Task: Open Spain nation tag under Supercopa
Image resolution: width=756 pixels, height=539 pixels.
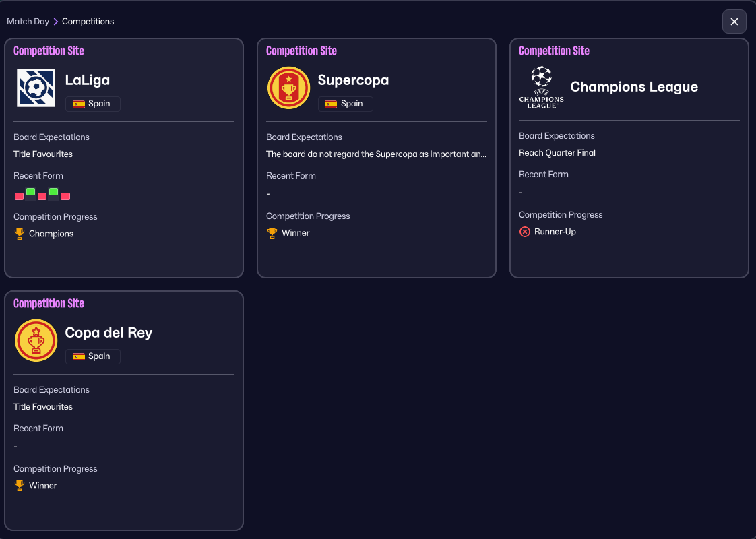Action: pyautogui.click(x=345, y=104)
